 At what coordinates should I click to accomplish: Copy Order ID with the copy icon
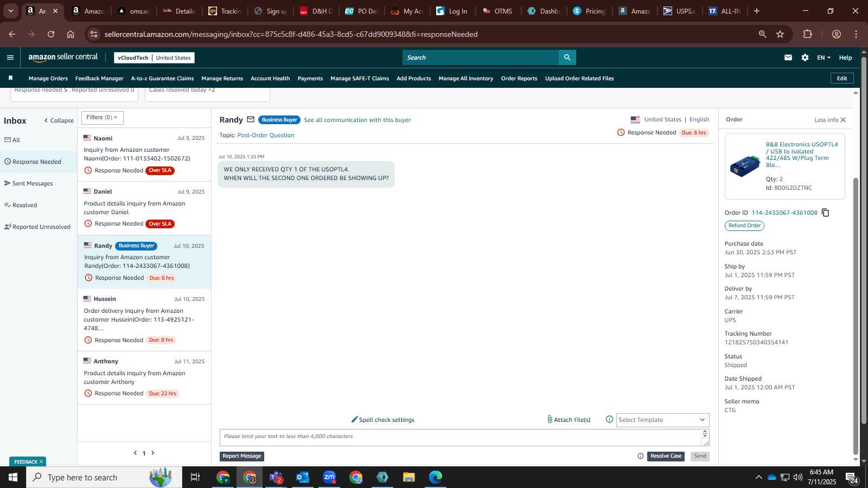click(x=825, y=213)
